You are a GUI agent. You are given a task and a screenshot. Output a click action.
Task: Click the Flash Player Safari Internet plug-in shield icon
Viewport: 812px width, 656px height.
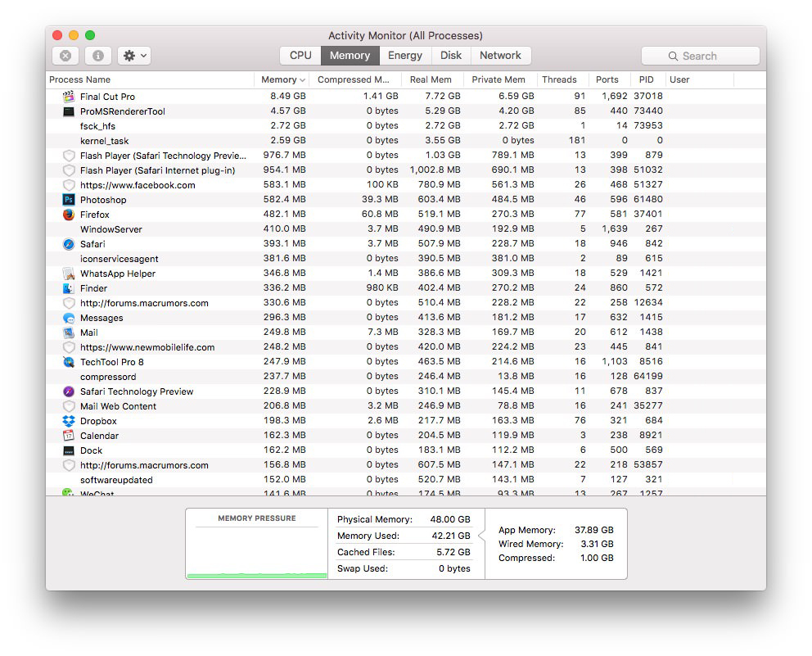tap(69, 170)
